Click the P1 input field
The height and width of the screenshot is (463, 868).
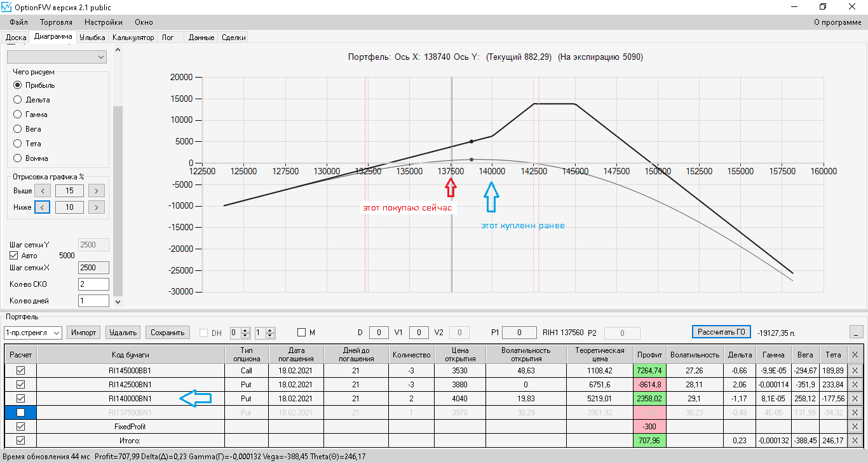(519, 332)
